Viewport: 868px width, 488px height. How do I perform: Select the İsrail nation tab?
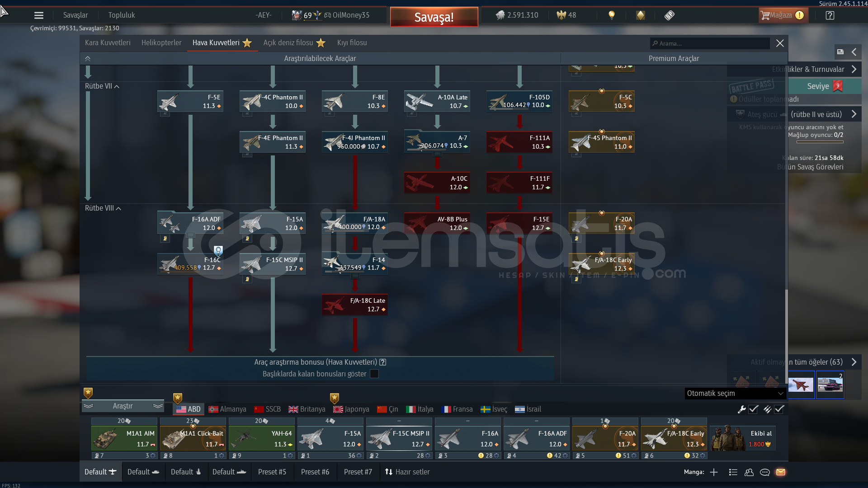coord(528,409)
